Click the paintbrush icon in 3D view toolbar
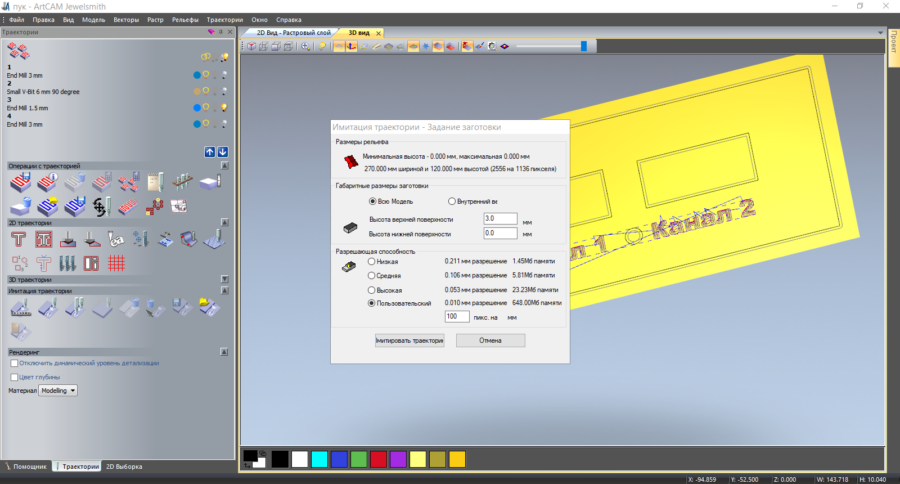Screen dimensions: 900x484 point(479,47)
